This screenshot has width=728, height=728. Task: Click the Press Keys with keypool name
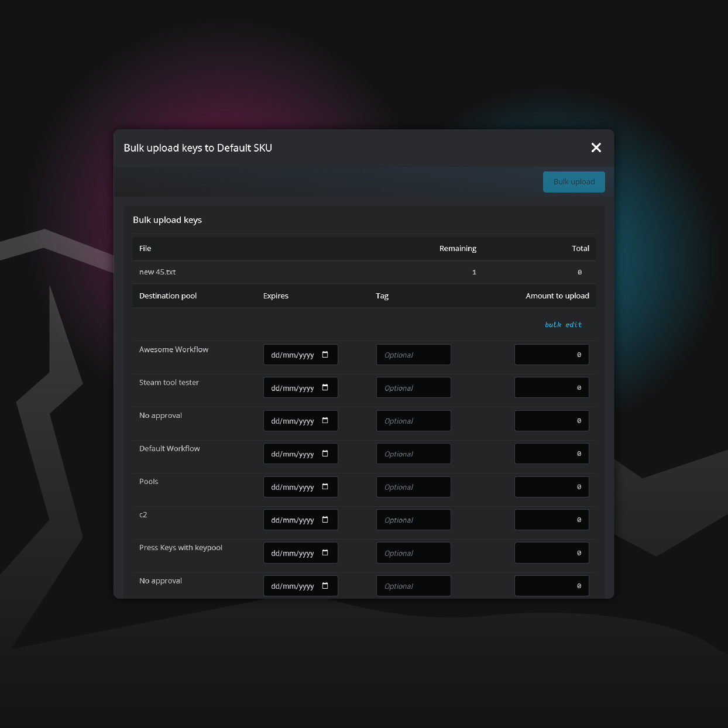181,548
